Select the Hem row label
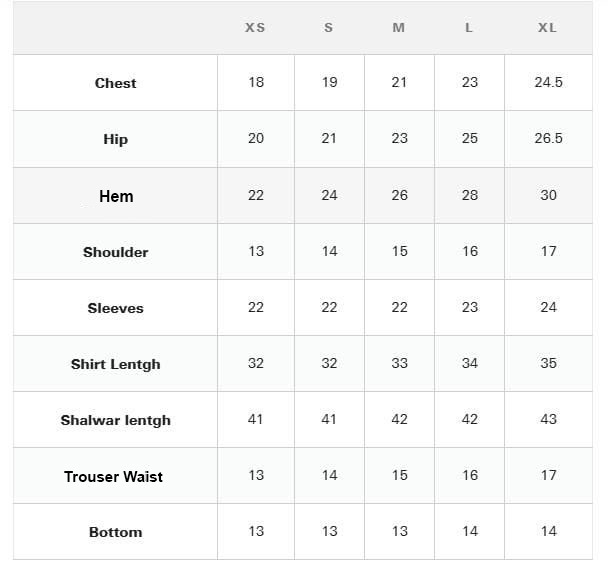The width and height of the screenshot is (608, 566). click(116, 196)
